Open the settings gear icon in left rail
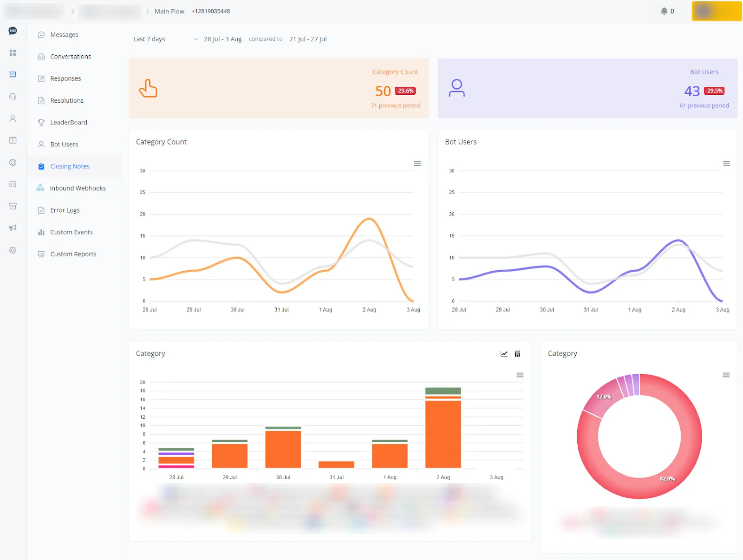743x560 pixels. [x=13, y=250]
